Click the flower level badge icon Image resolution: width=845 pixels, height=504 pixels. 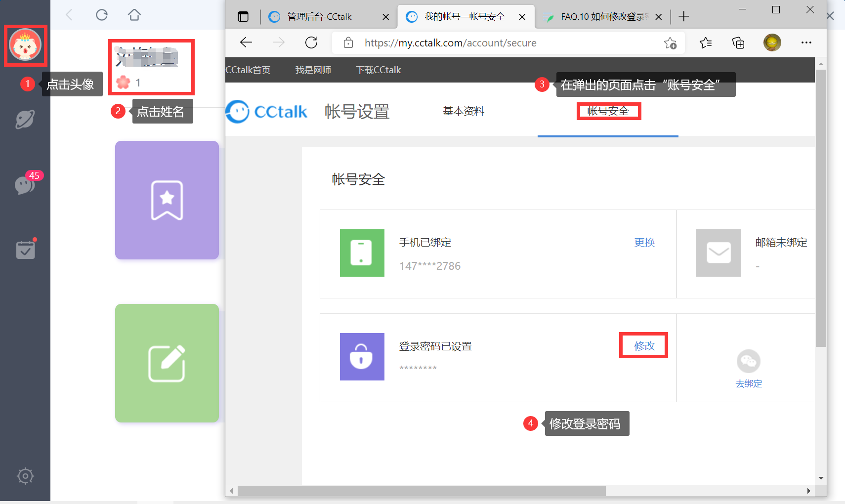point(123,83)
